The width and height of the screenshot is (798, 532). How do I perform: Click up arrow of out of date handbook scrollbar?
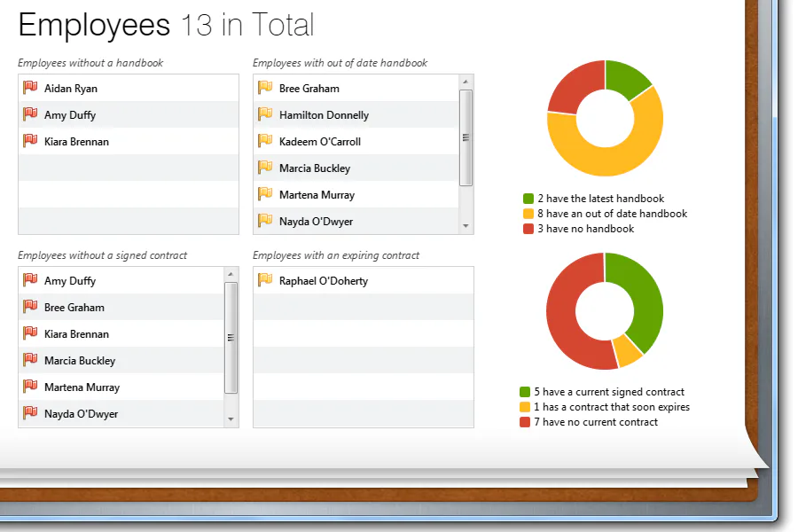[465, 82]
